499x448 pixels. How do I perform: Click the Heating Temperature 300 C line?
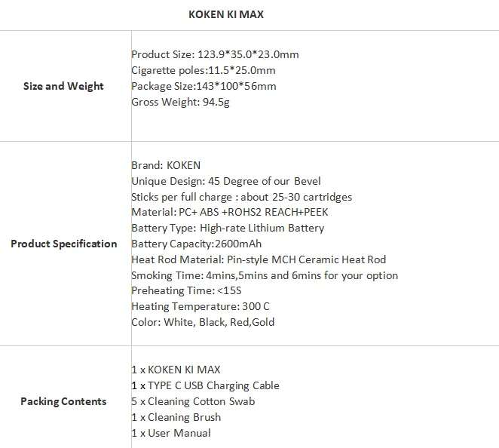[201, 306]
